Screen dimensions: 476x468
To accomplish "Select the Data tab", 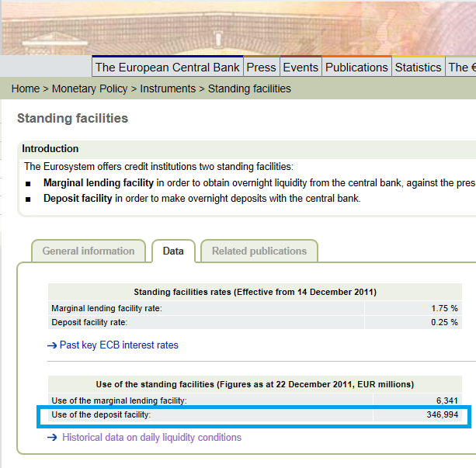I will (173, 251).
